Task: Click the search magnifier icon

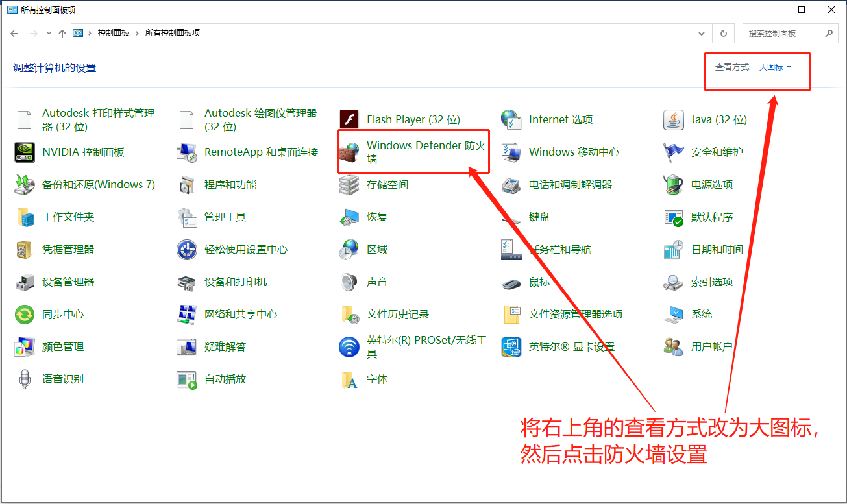Action: pyautogui.click(x=829, y=33)
